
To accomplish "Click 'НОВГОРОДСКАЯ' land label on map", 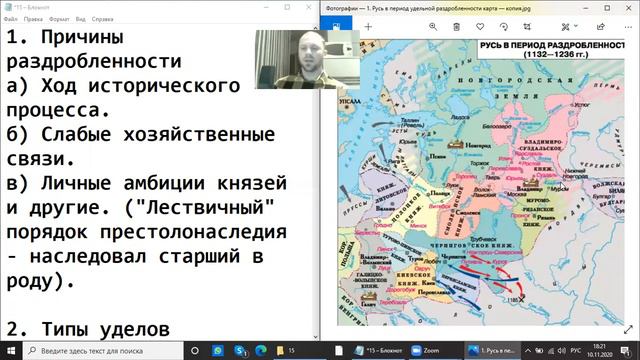I will [516, 80].
